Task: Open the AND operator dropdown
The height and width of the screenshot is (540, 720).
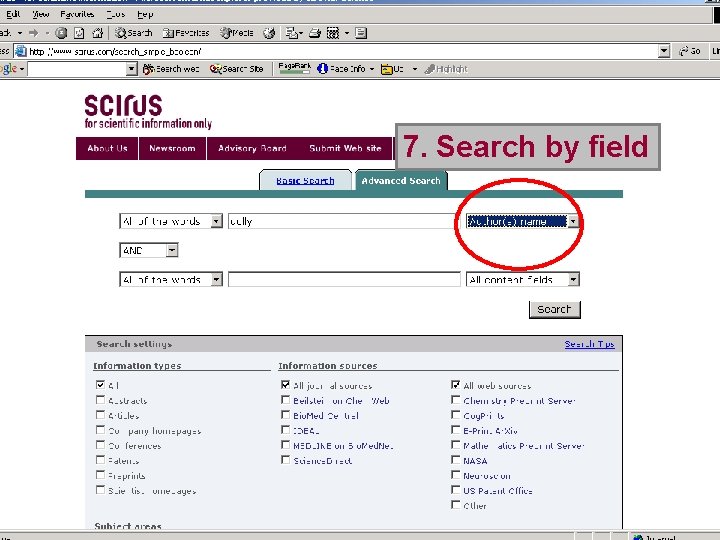Action: click(x=148, y=250)
